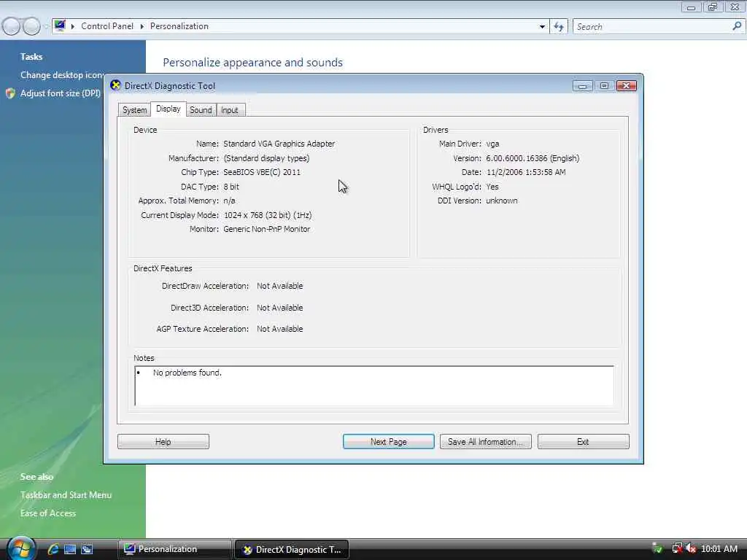Click DirectDraw Acceleration 'Not Available' value
747x560 pixels.
279,286
